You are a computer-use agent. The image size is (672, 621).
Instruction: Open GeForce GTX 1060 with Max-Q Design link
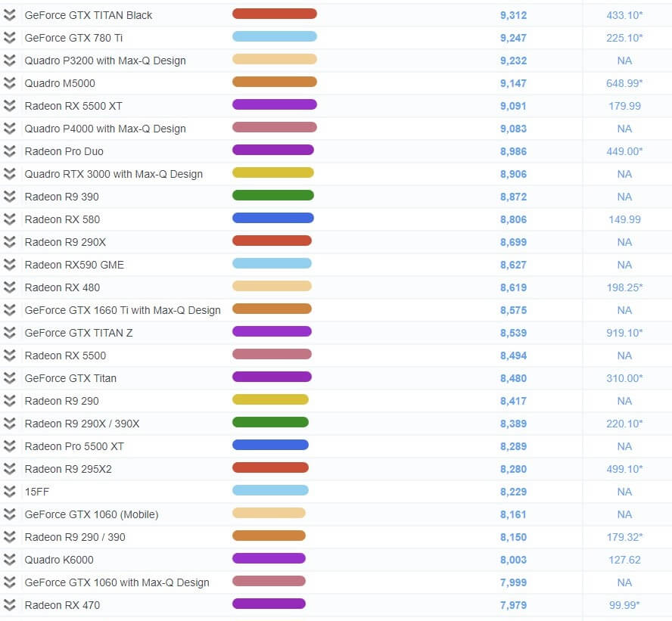(117, 583)
